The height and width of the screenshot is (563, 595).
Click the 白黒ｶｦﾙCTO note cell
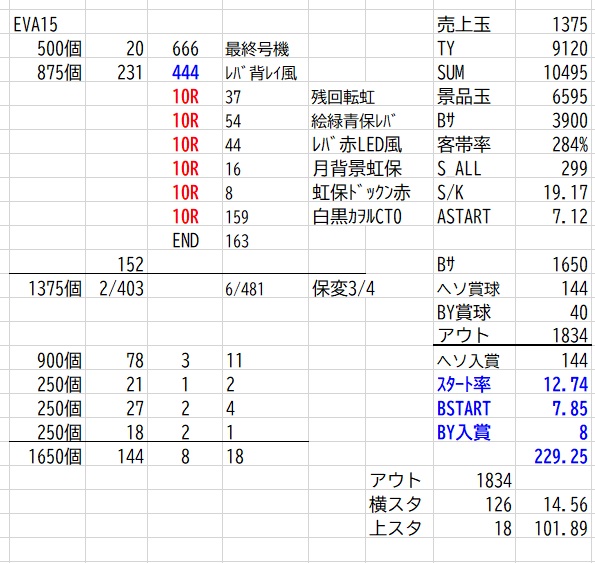[x=357, y=217]
